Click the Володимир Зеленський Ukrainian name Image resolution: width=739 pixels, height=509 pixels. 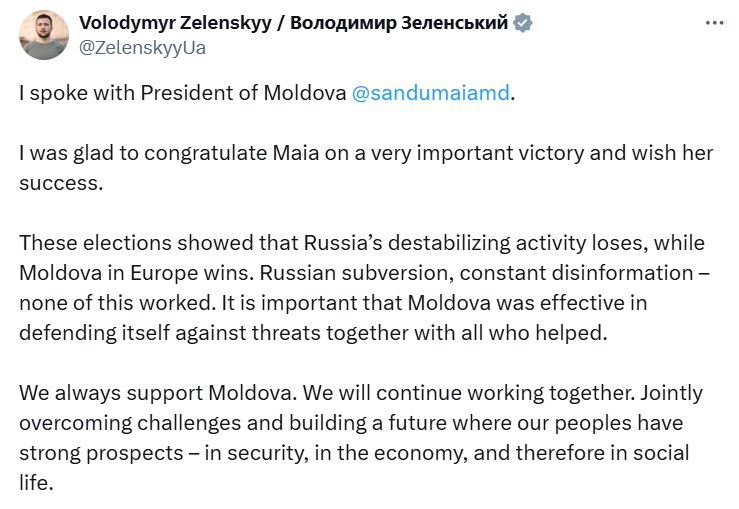(x=399, y=23)
